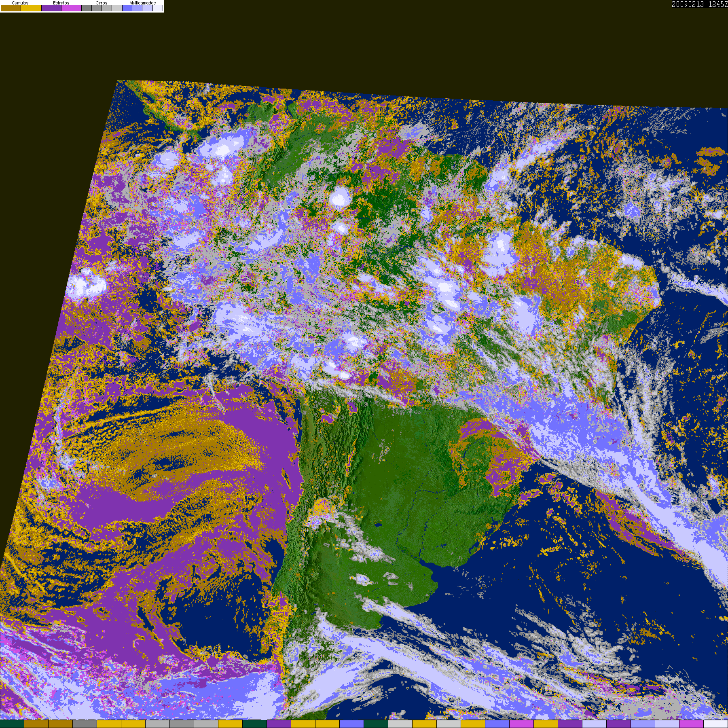The image size is (728, 728).
Task: Click the small dark lake in northern Argentina
Action: (x=378, y=525)
